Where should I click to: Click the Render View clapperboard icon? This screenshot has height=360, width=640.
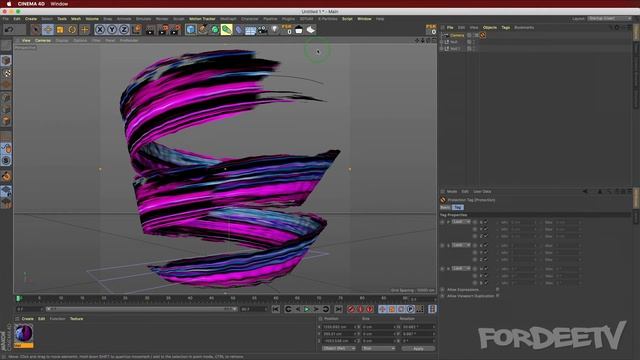click(x=150, y=29)
